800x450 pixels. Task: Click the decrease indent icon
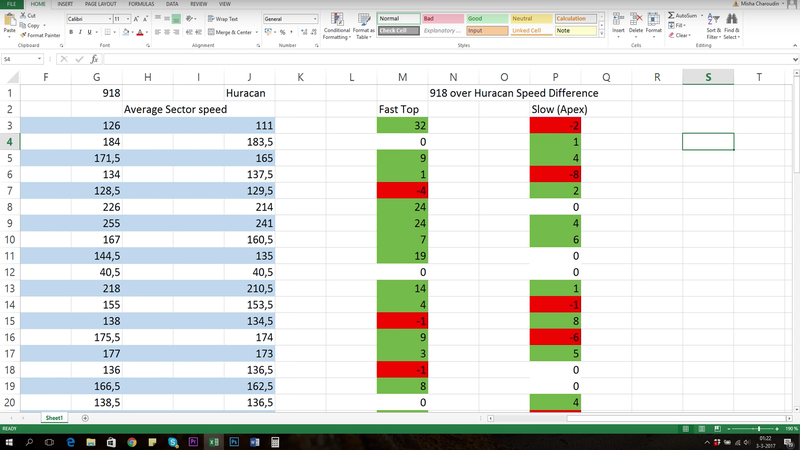coord(189,32)
